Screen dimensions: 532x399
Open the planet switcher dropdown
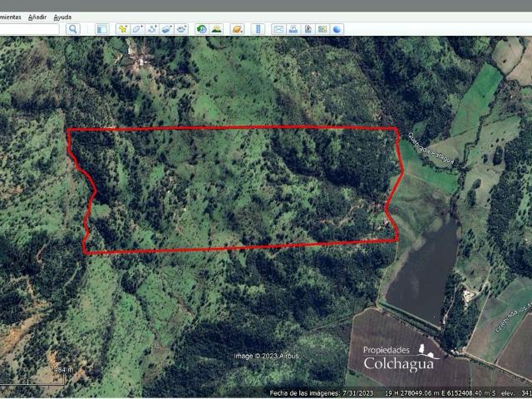(237, 29)
